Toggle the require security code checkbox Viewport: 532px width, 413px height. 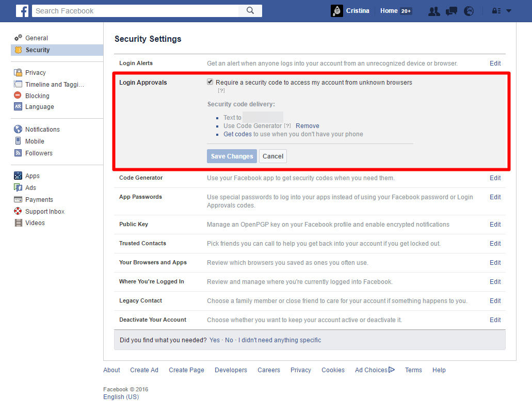point(210,82)
